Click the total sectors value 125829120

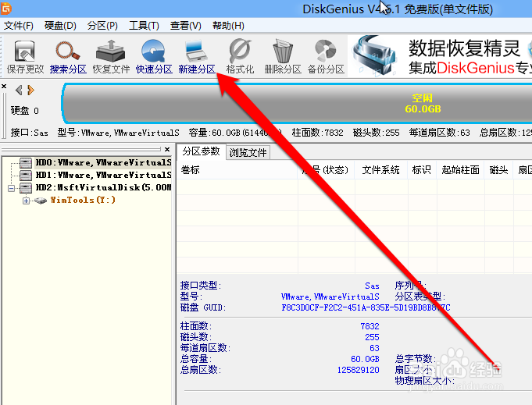coord(358,370)
